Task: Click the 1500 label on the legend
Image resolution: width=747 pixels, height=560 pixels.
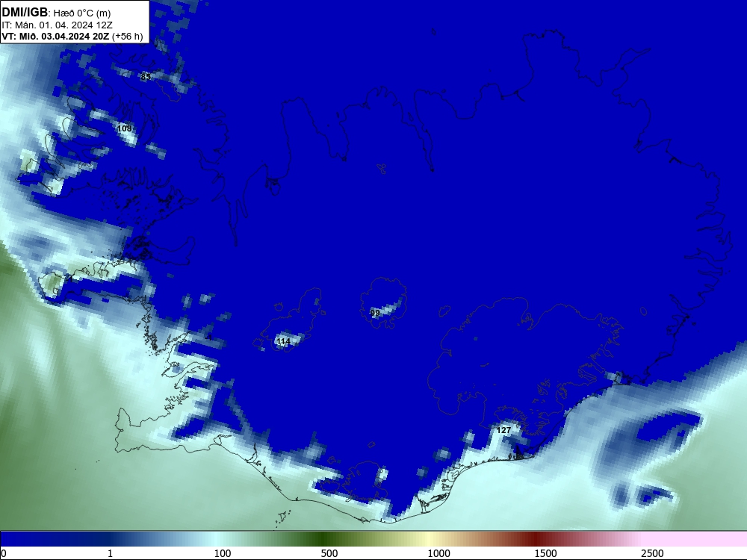Action: point(545,553)
